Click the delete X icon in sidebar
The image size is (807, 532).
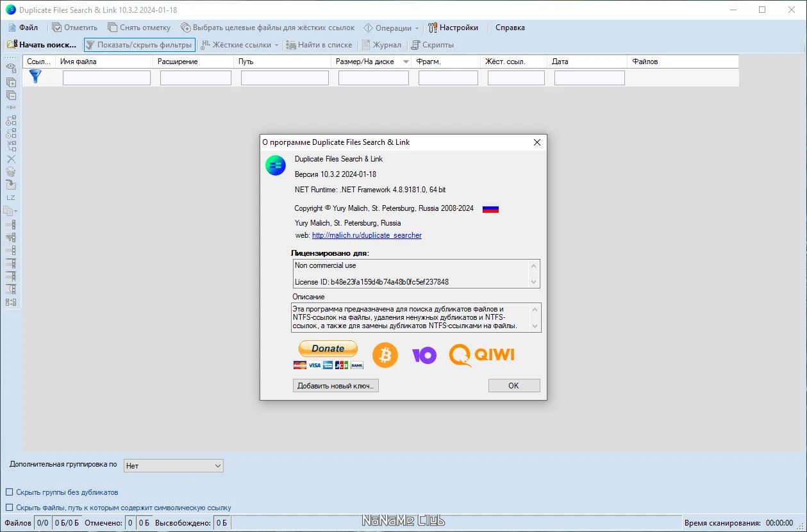click(11, 159)
